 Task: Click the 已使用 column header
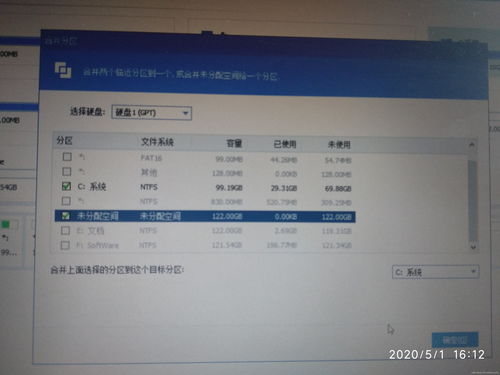click(285, 144)
